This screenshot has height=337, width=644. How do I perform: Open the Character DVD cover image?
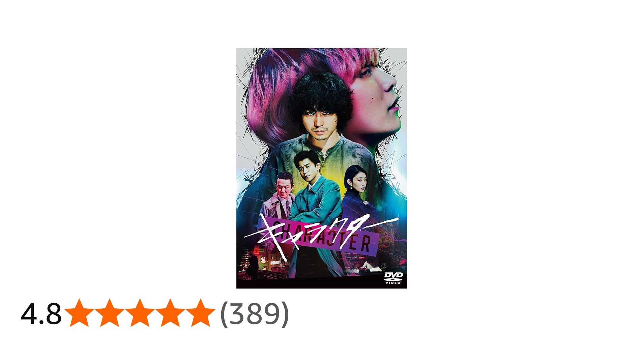(x=322, y=168)
